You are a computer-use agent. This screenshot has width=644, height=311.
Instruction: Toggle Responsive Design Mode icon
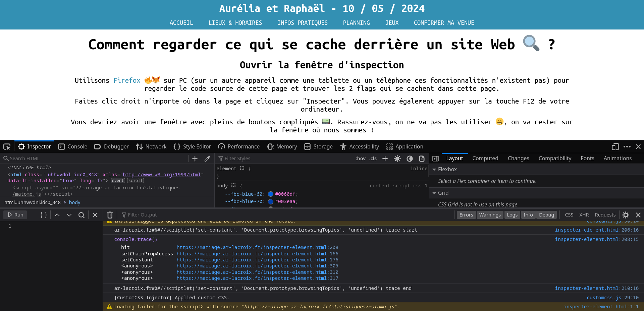coord(615,146)
